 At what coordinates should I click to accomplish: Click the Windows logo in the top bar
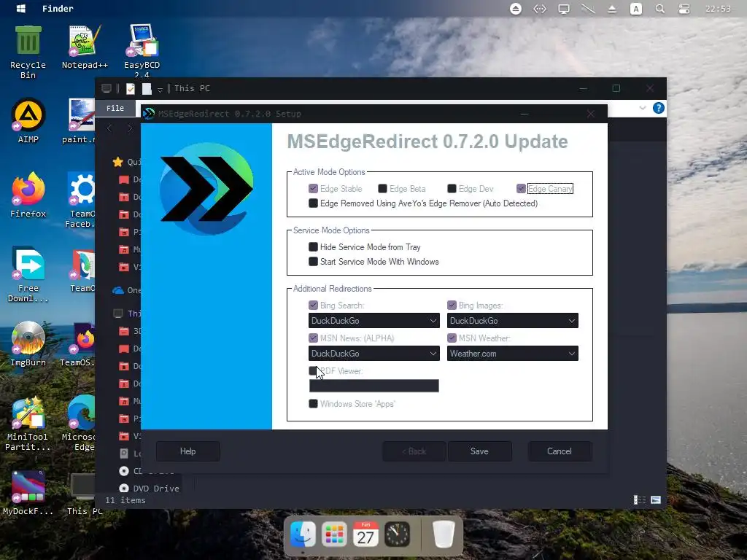(21, 9)
